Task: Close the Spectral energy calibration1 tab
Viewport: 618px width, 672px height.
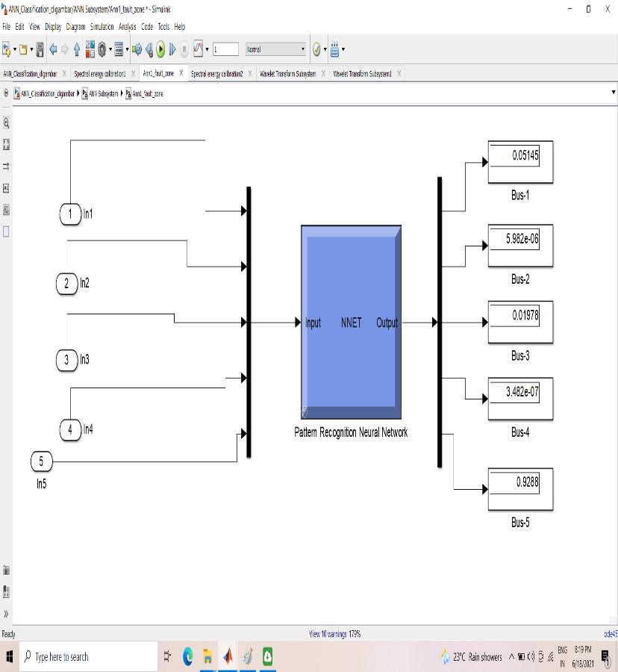Action: (x=133, y=74)
